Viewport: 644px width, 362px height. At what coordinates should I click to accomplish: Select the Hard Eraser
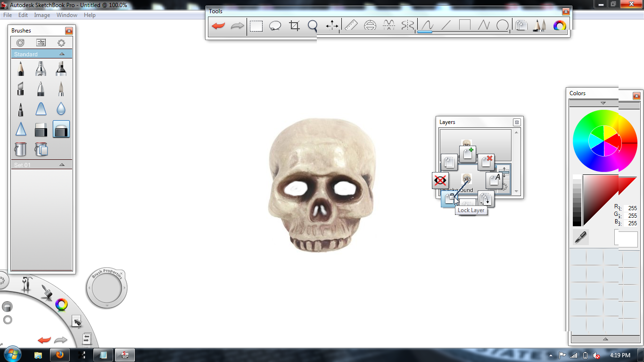tap(41, 130)
